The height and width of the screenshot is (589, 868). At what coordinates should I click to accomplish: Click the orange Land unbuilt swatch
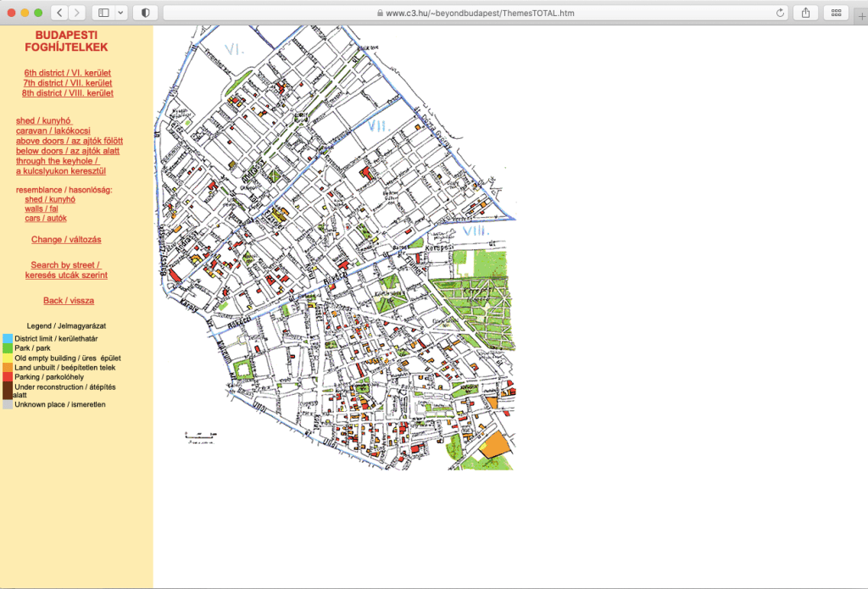tap(7, 368)
